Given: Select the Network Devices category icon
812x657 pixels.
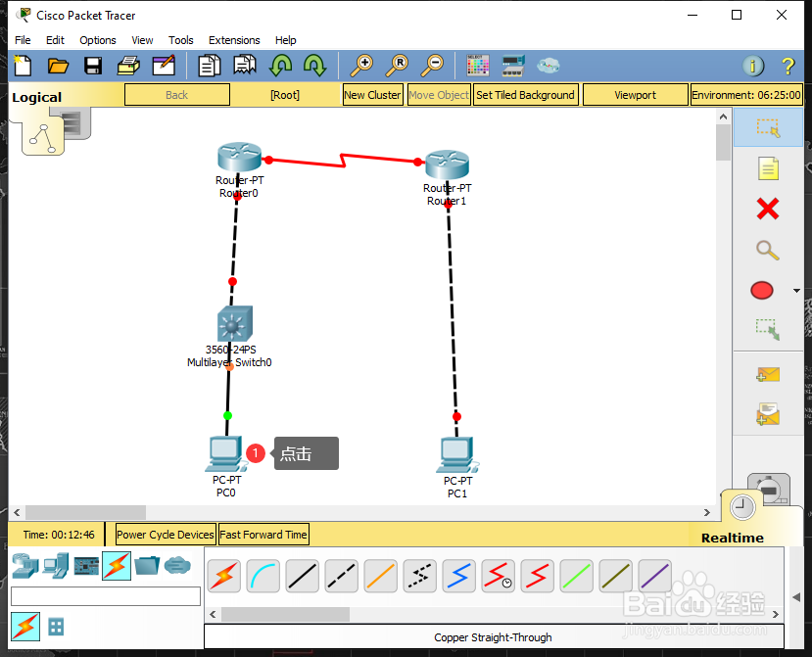Looking at the screenshot, I should click(25, 566).
